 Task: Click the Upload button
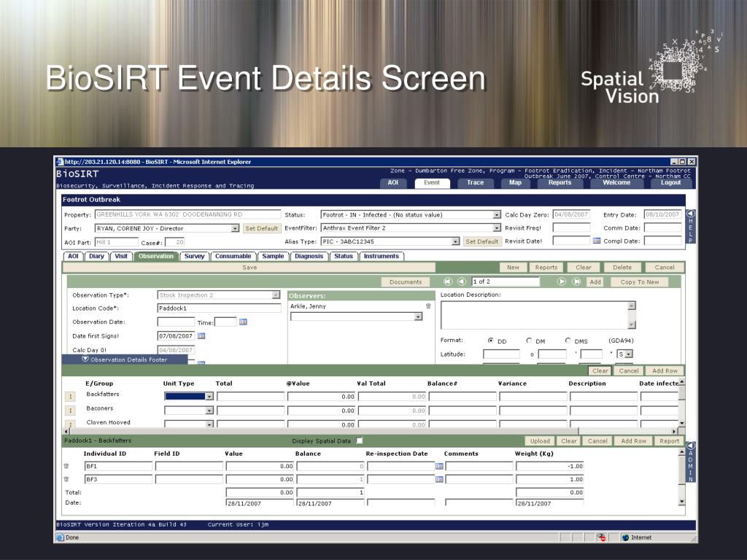pos(540,441)
